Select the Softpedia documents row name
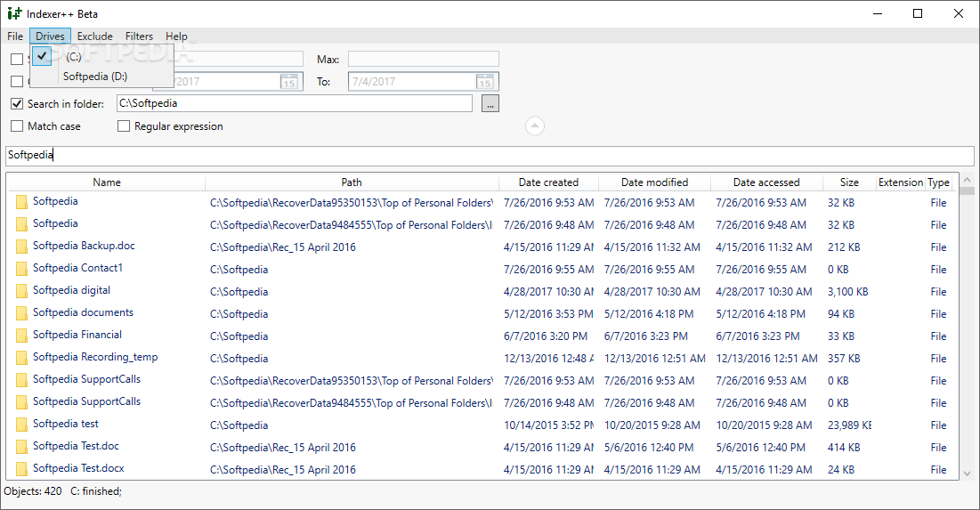 pos(83,312)
